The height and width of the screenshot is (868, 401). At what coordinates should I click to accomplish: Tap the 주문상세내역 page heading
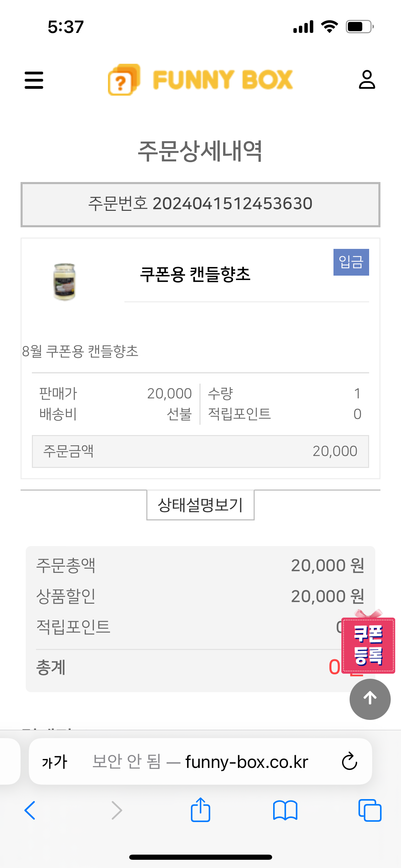pyautogui.click(x=200, y=151)
